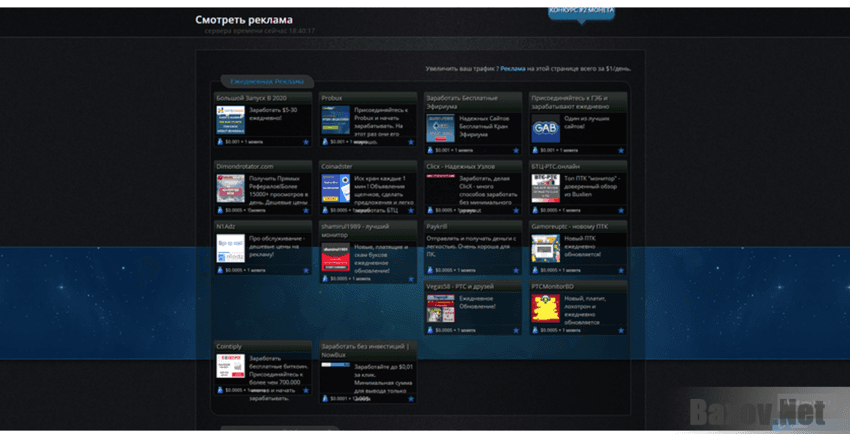Click coin reward icon on Dimondrotator.com ad
Image resolution: width=850 pixels, height=434 pixels.
221,210
